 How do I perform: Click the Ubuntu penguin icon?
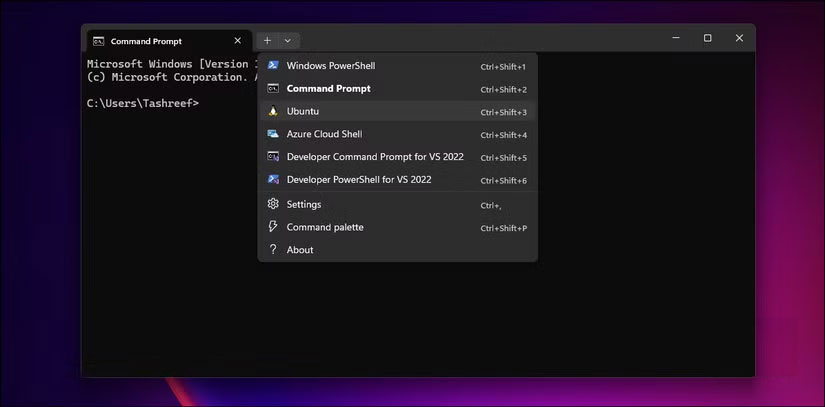click(x=273, y=111)
